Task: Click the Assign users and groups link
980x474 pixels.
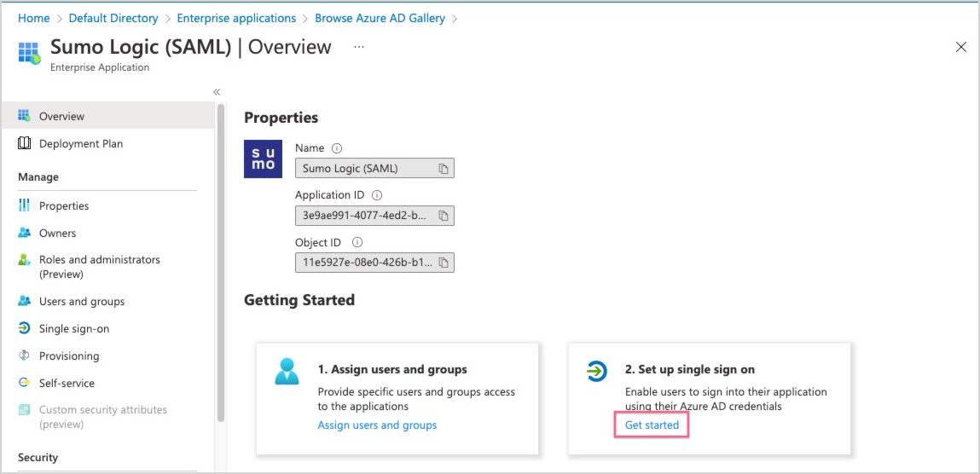Action: (x=377, y=425)
